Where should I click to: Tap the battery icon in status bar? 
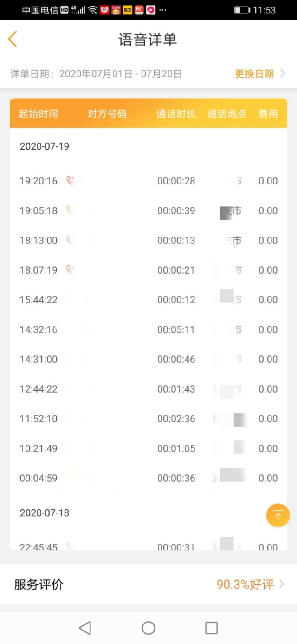coord(241,10)
